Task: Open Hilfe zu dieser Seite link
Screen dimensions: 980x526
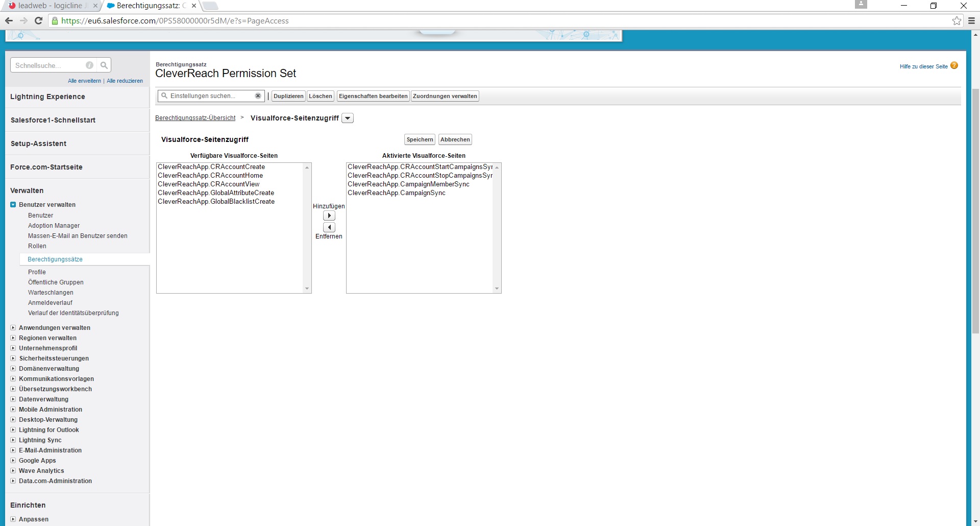Action: point(923,66)
